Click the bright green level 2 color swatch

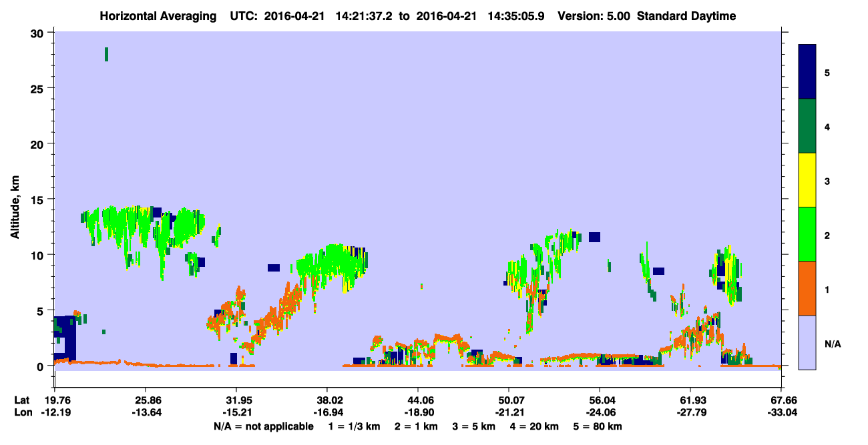(x=807, y=234)
